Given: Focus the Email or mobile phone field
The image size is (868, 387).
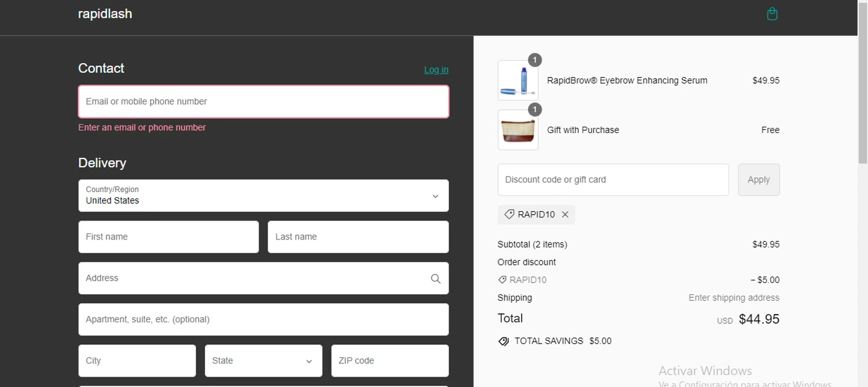Looking at the screenshot, I should pyautogui.click(x=263, y=102).
